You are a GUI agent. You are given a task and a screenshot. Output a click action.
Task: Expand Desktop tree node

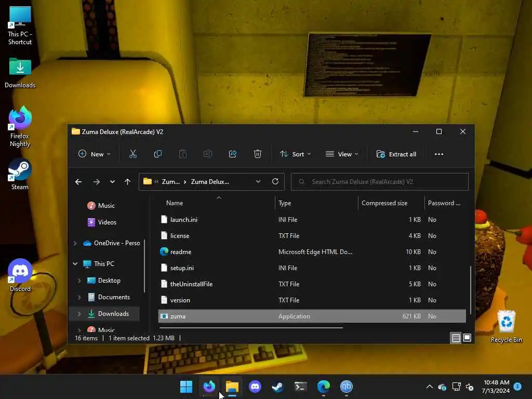(79, 281)
